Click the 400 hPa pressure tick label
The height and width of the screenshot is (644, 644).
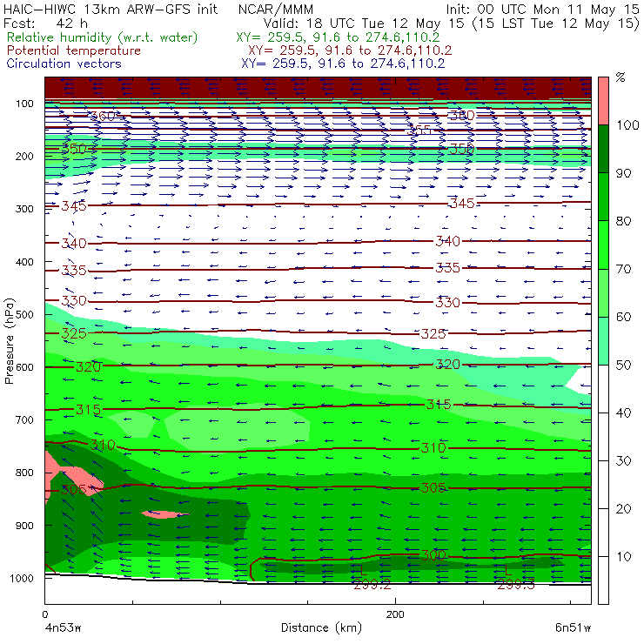click(24, 262)
